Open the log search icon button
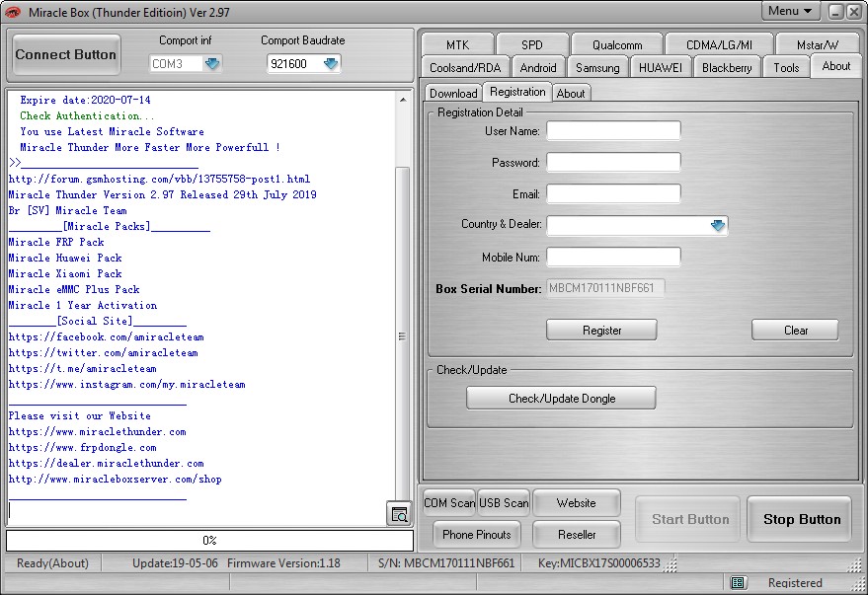The height and width of the screenshot is (595, 868). 399,514
